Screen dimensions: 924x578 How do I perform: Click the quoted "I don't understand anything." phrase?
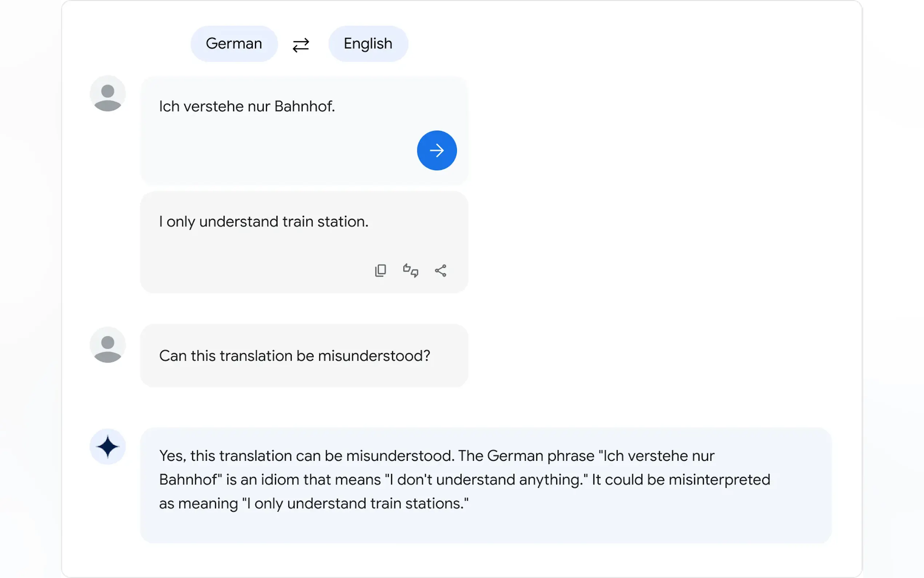[x=486, y=480]
